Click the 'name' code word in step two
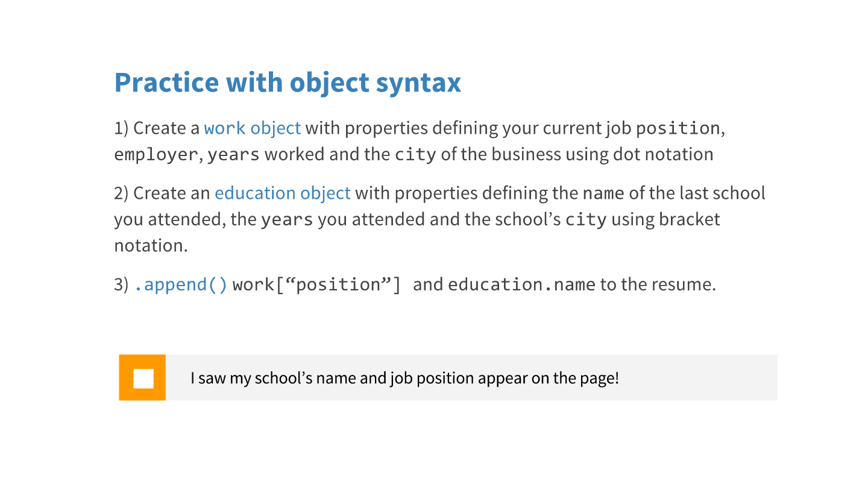 point(603,193)
